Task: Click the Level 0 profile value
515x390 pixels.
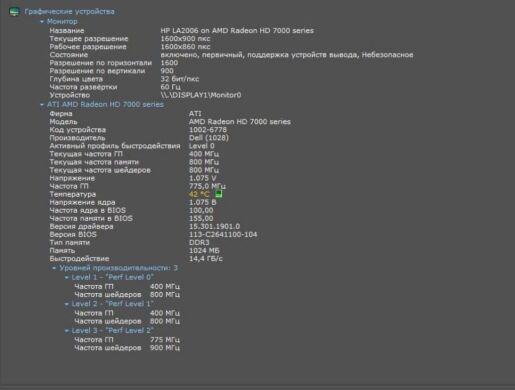Action: [x=202, y=146]
